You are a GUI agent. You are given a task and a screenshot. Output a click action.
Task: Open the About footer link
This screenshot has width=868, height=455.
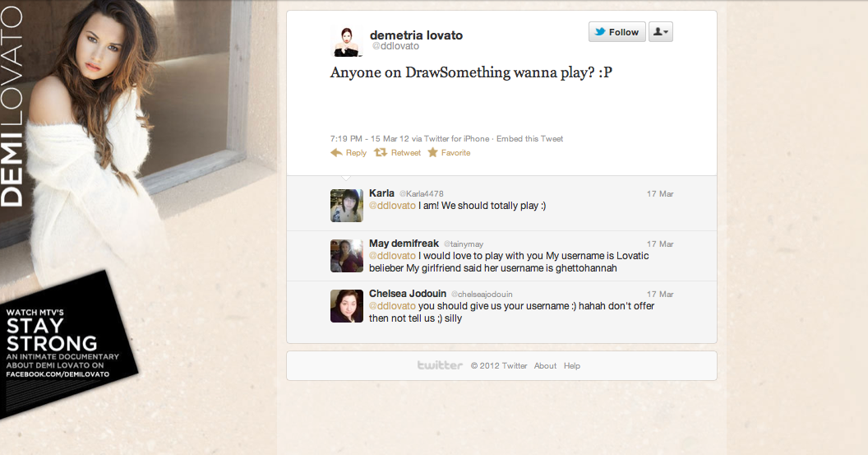[545, 366]
